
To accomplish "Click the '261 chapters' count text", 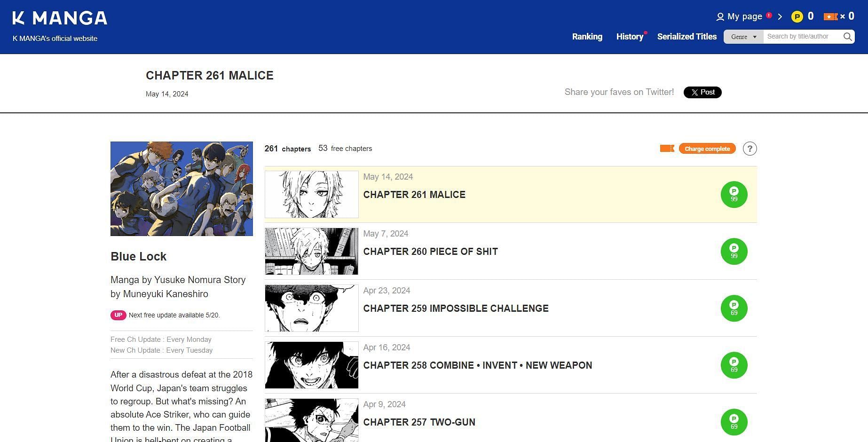I will coord(288,149).
